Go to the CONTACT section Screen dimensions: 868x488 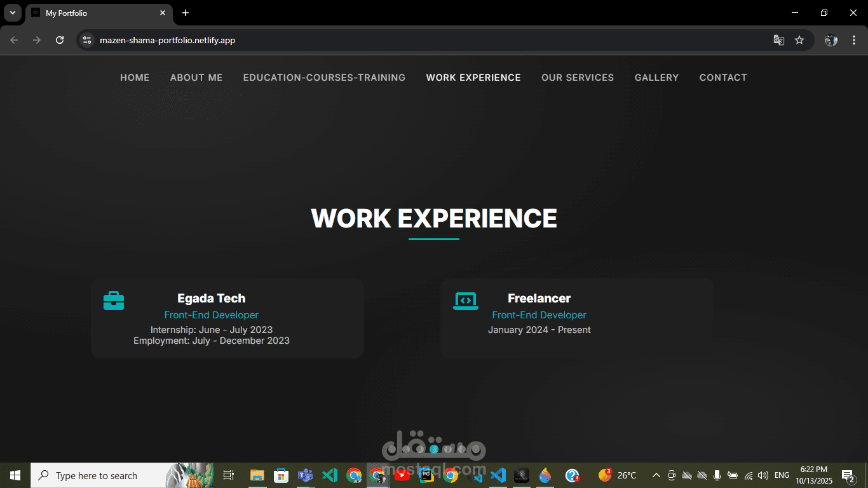723,78
